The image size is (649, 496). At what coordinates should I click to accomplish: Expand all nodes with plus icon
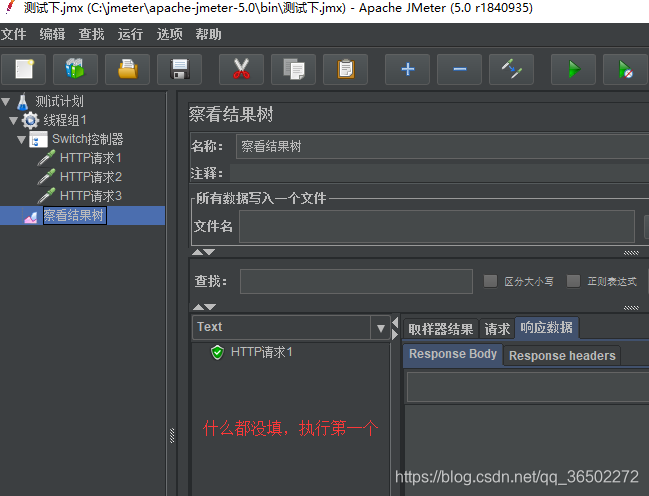click(x=408, y=69)
